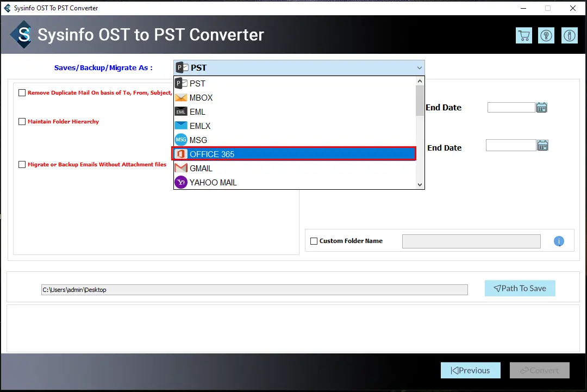Screen dimensions: 587x392
Task: Click the Custom Folder Name text field
Action: [x=471, y=241]
